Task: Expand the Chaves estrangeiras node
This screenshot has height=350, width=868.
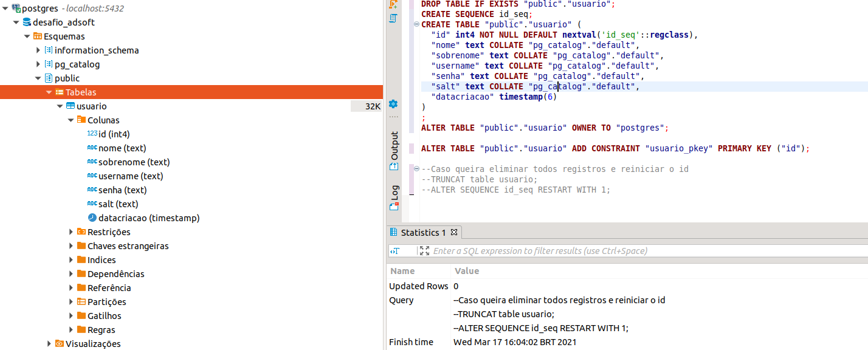Action: point(71,245)
